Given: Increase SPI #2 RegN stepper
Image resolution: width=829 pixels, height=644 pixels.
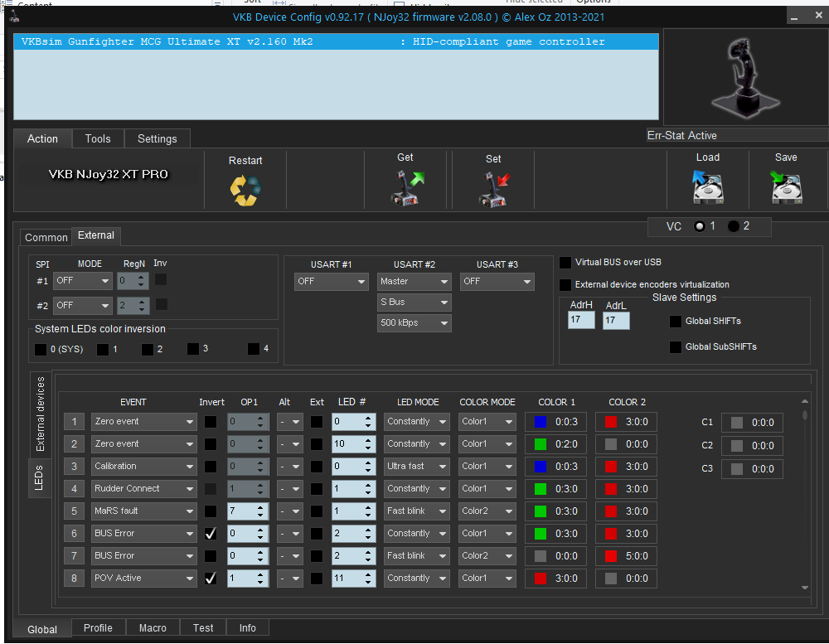Looking at the screenshot, I should (141, 302).
